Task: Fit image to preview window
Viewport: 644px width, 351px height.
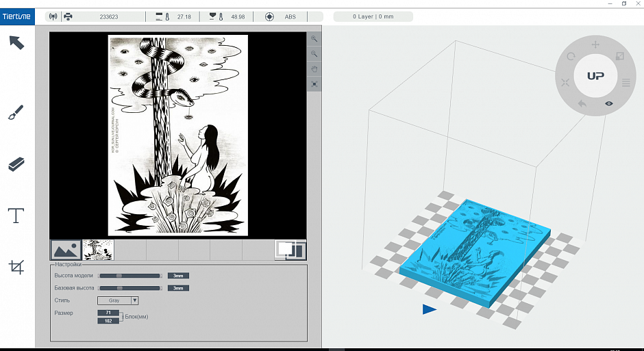Action: pos(314,84)
